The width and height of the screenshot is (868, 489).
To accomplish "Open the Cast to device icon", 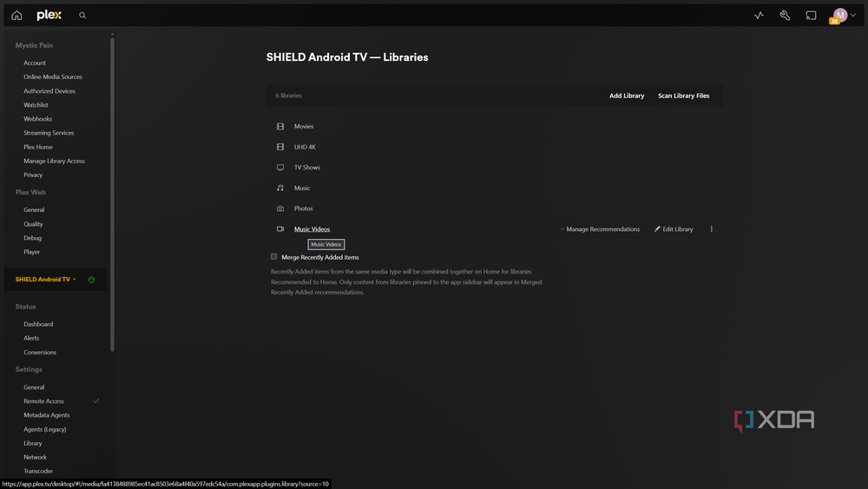I will point(811,16).
